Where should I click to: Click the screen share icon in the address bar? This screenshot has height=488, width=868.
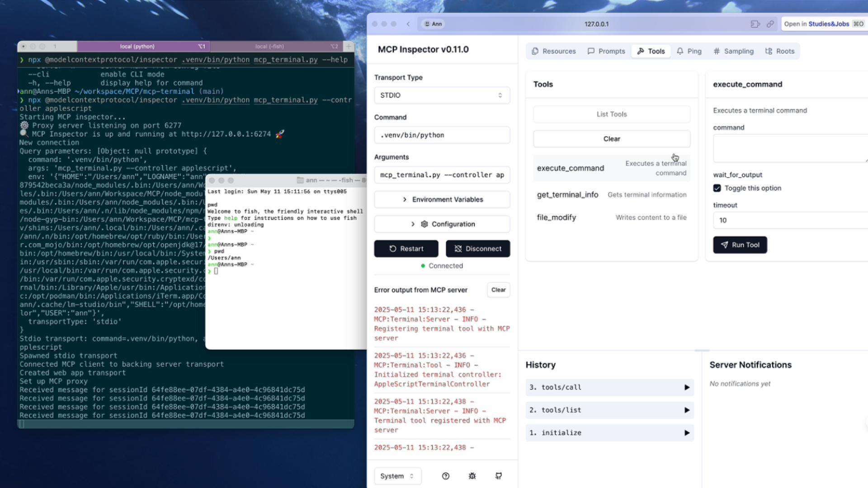pos(755,24)
